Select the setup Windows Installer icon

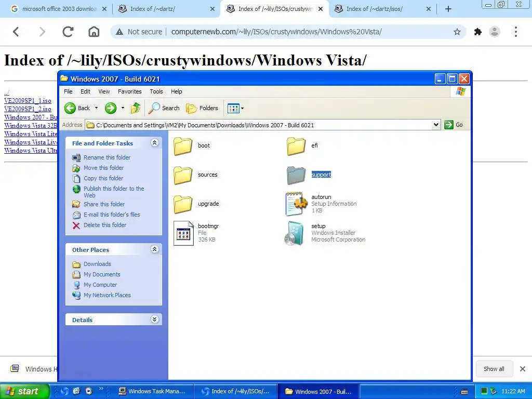coord(295,233)
